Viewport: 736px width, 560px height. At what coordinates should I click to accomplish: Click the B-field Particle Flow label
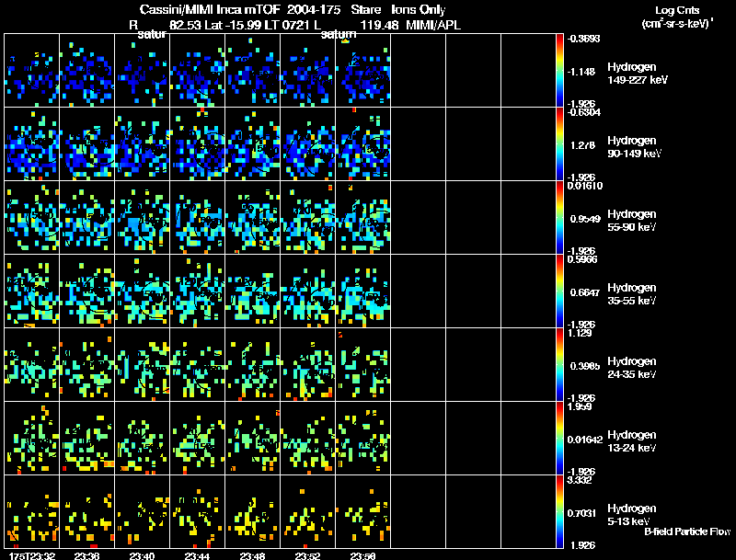click(x=687, y=531)
